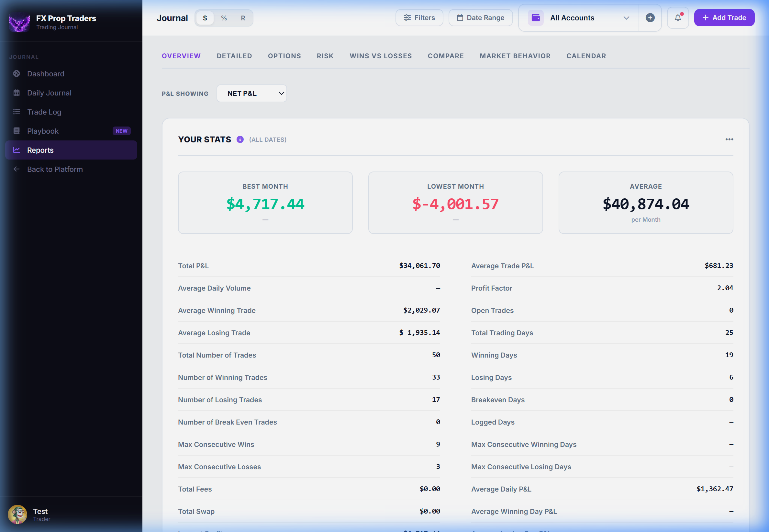Click the Test trader avatar
This screenshot has width=769, height=532.
[x=17, y=514]
